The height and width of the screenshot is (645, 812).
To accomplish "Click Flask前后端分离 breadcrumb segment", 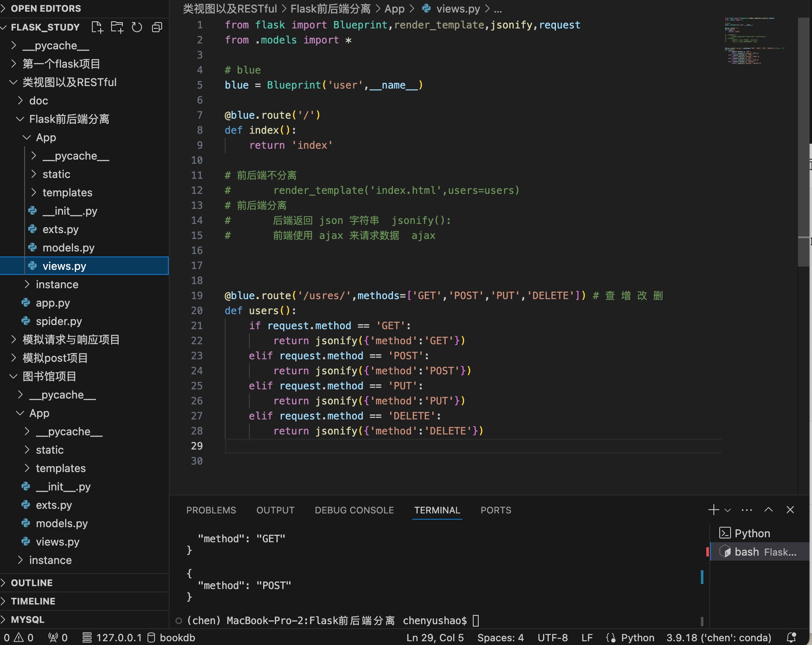I will click(x=330, y=9).
